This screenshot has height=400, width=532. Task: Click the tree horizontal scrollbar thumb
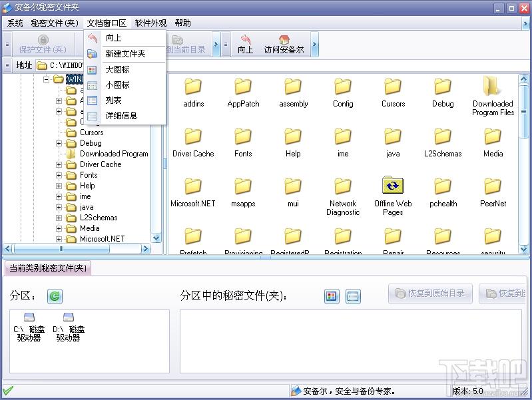[61, 249]
